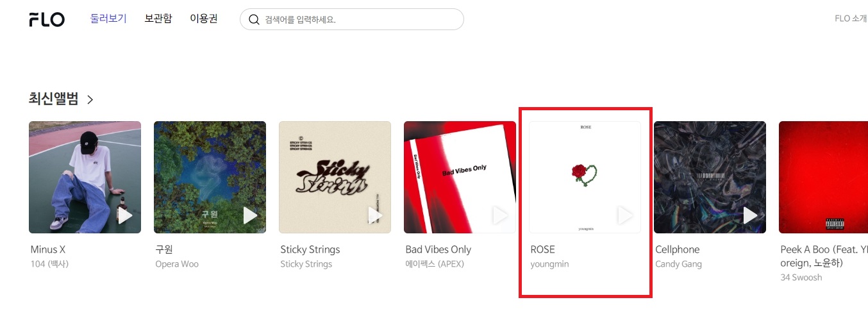Click the search magnifier icon
Image resolution: width=868 pixels, height=309 pixels.
254,19
